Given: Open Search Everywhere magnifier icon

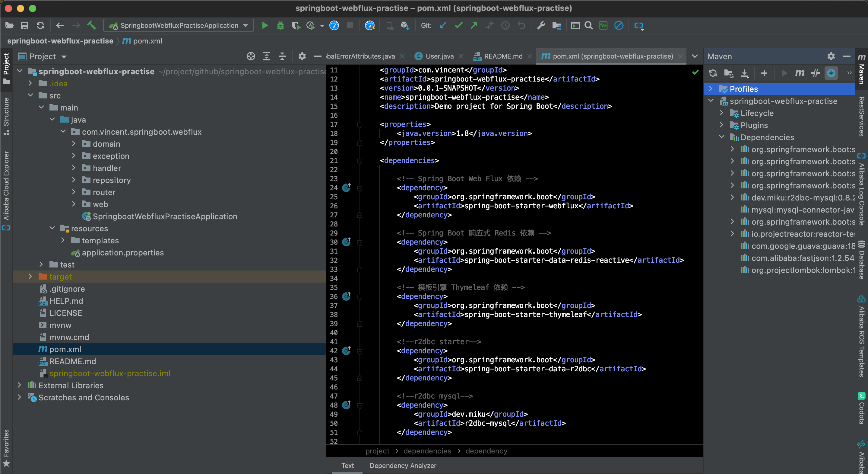Looking at the screenshot, I should [x=588, y=26].
